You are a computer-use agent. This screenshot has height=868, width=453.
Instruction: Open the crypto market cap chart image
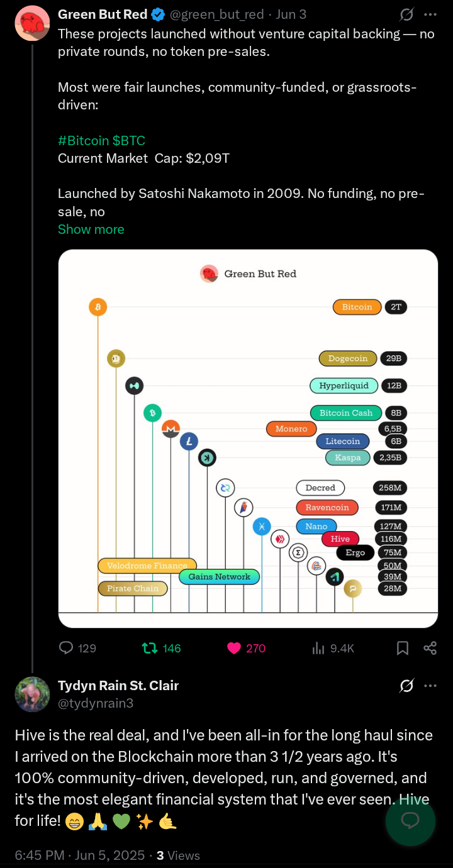click(x=248, y=439)
